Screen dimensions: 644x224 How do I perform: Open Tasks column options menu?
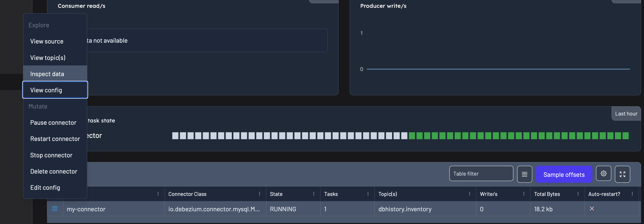pyautogui.click(x=368, y=194)
